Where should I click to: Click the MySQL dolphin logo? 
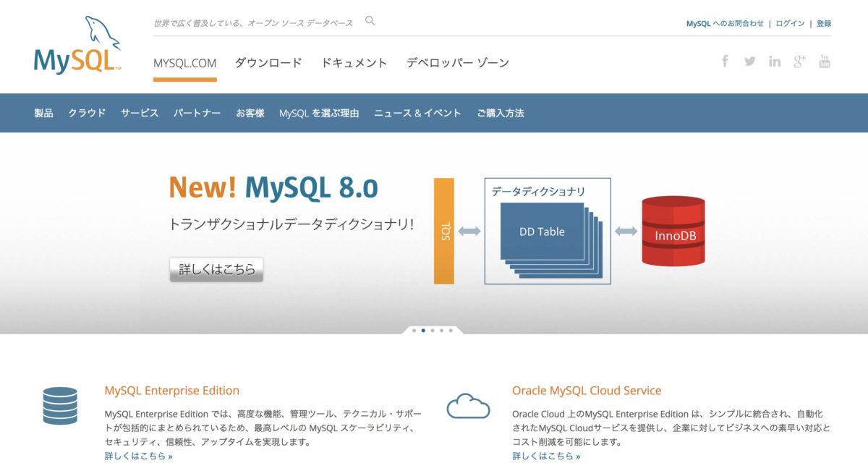[x=77, y=46]
